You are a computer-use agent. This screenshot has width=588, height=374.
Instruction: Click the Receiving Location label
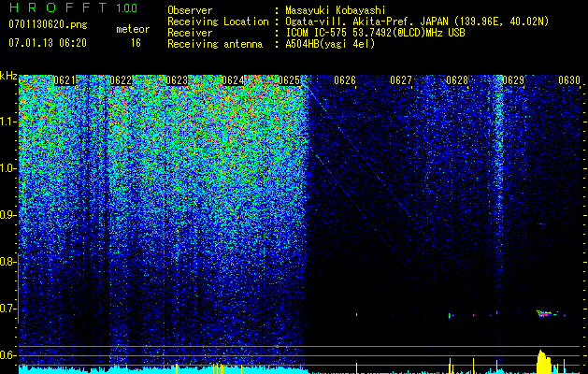click(x=218, y=22)
